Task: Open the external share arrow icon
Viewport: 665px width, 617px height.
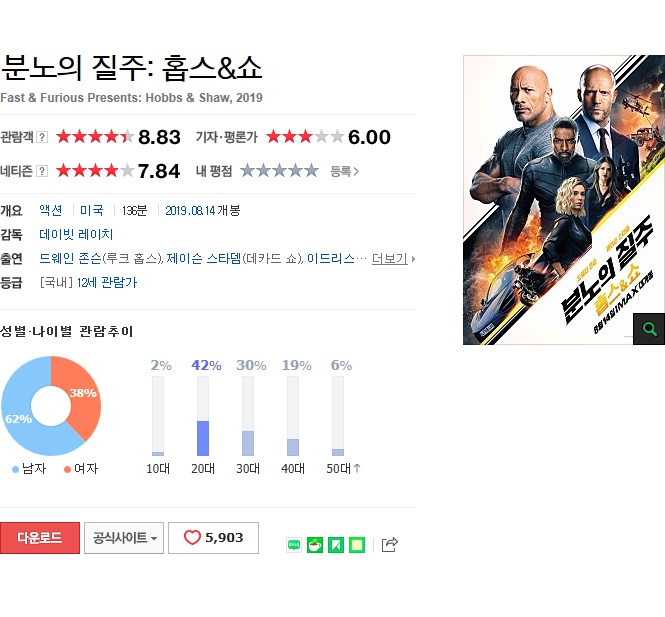Action: [389, 544]
